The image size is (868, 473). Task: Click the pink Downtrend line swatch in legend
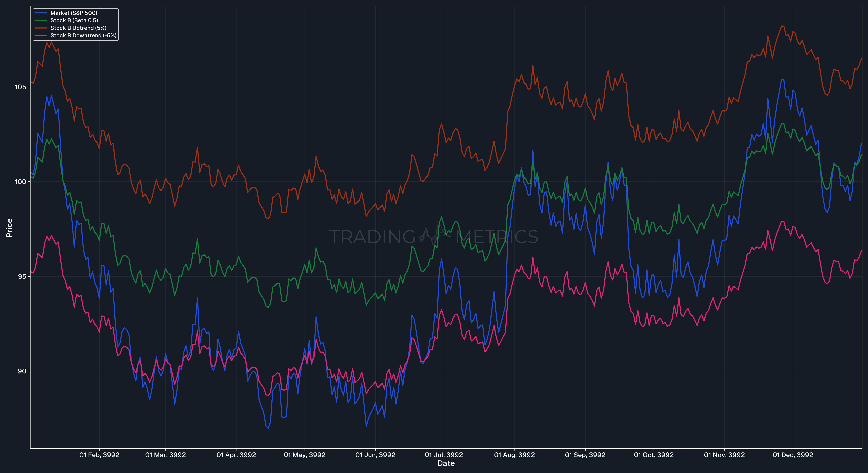[x=41, y=35]
